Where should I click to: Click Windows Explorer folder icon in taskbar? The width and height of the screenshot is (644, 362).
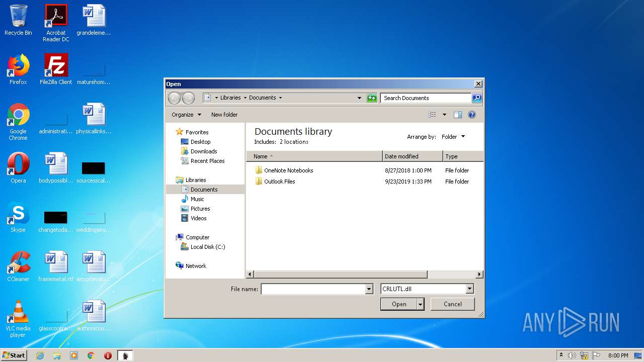point(57,355)
